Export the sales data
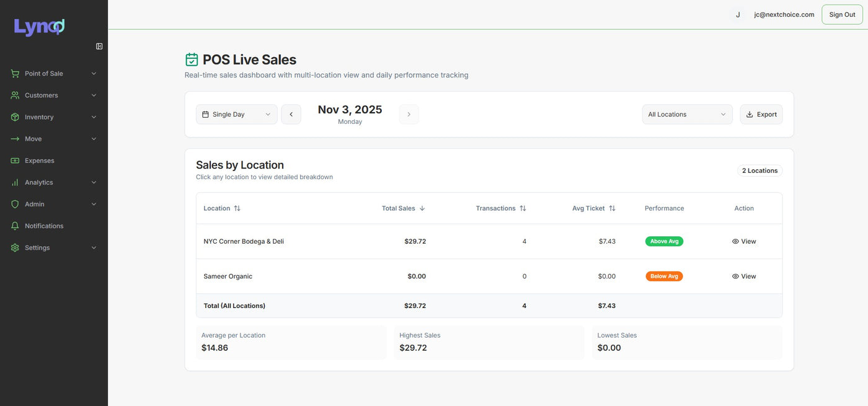Screen dimensions: 868x406 761,115
